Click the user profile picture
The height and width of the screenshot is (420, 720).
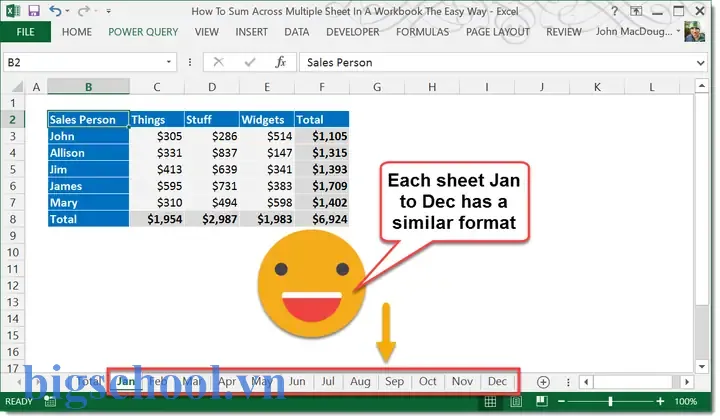[x=694, y=31]
